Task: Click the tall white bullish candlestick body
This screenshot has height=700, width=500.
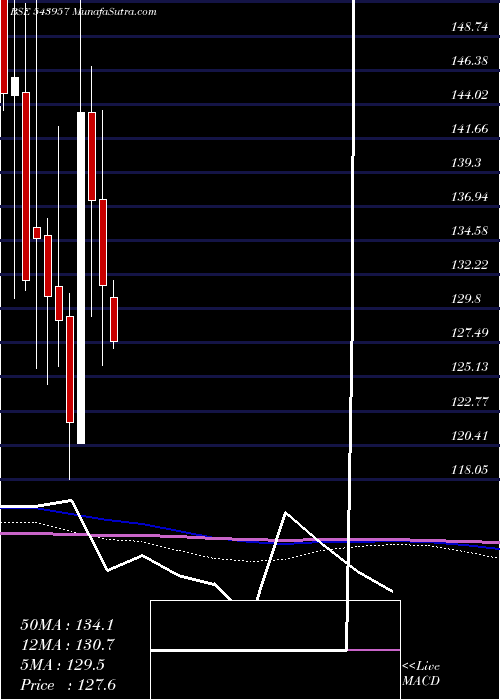Action: tap(81, 278)
